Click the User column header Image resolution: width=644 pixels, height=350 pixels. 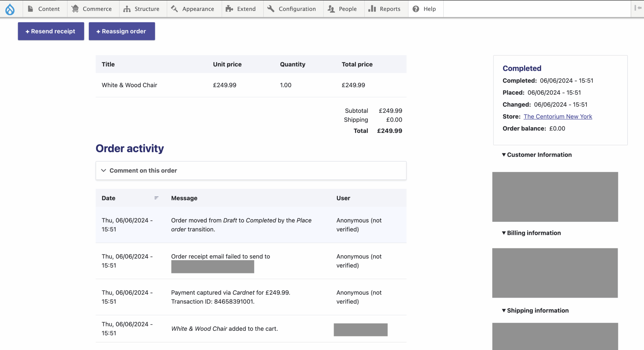click(343, 198)
